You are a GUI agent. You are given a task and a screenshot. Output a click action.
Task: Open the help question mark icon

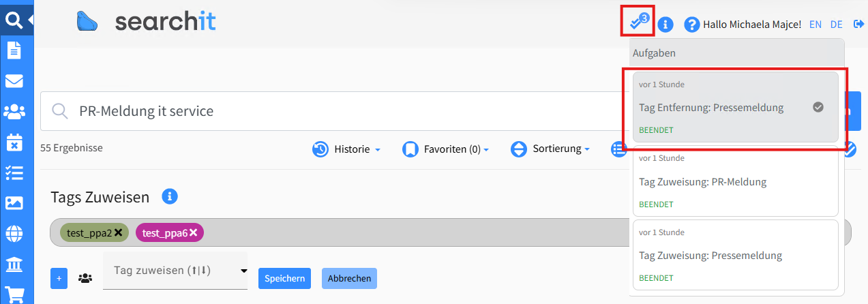click(692, 25)
